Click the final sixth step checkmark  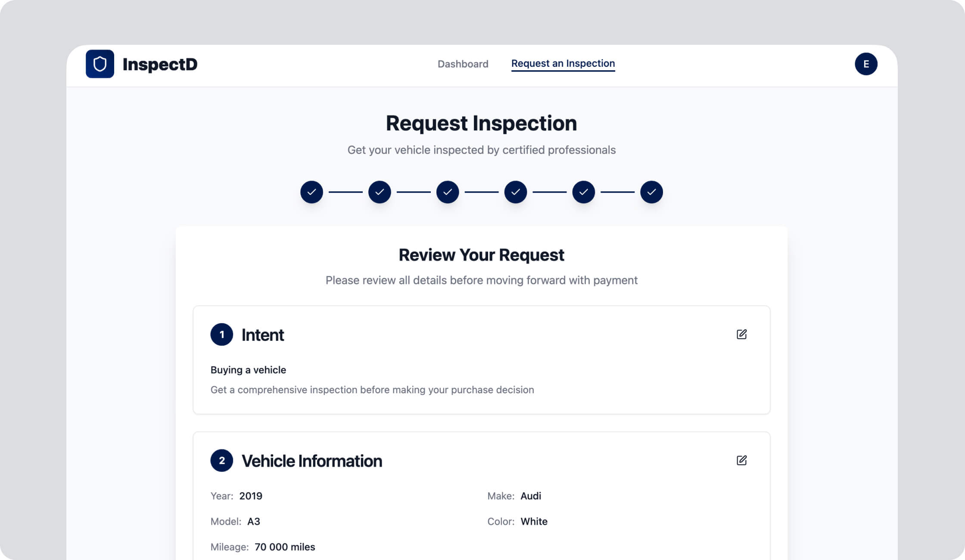coord(651,192)
